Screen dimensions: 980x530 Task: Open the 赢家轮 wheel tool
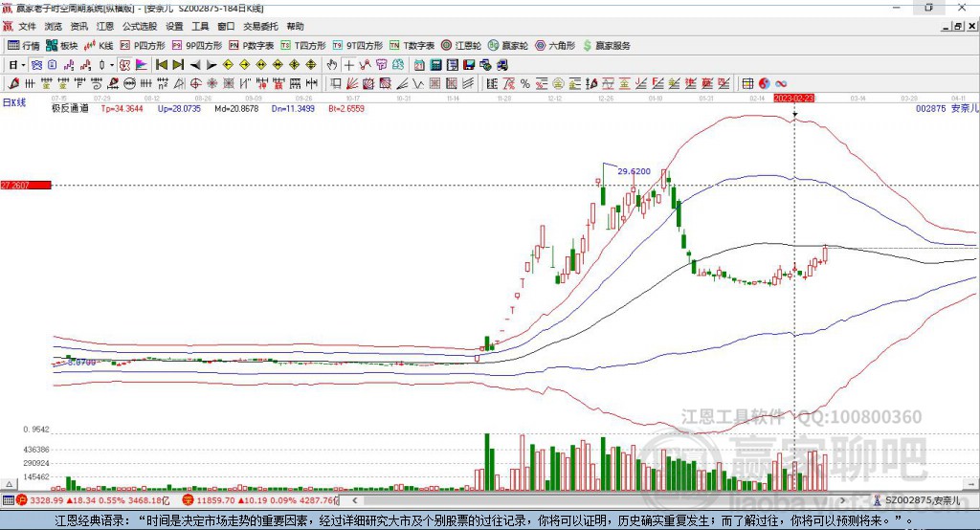point(508,46)
